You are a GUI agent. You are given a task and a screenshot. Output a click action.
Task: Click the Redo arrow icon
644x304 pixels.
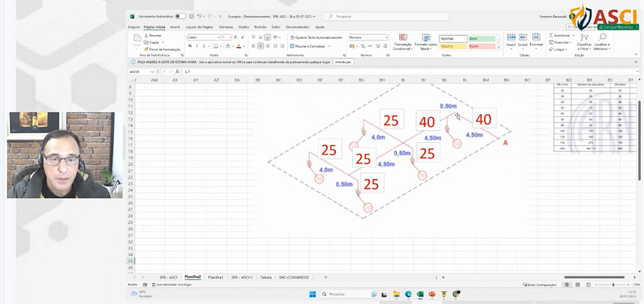(x=209, y=17)
